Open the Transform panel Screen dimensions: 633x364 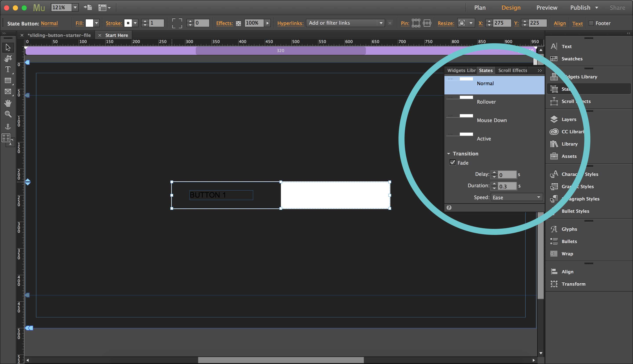[573, 284]
